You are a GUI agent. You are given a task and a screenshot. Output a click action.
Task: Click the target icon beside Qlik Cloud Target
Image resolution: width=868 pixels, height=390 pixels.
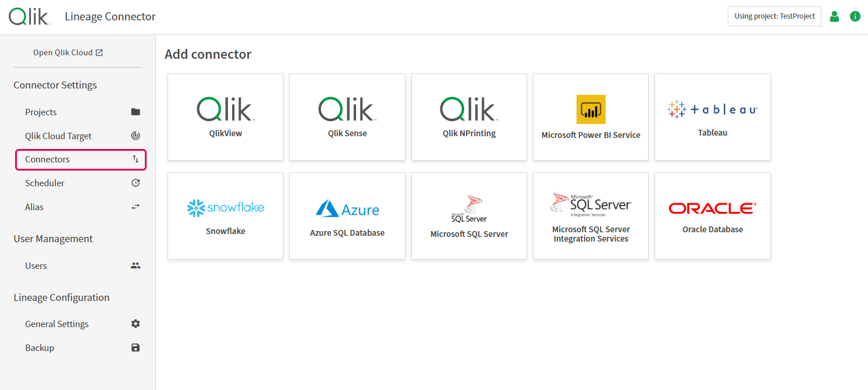pyautogui.click(x=135, y=135)
